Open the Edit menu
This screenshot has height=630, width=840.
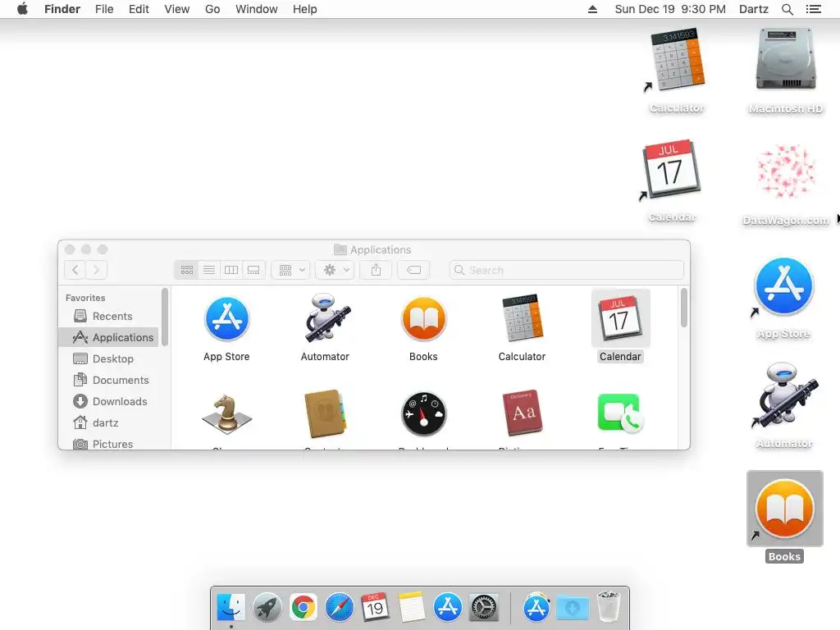139,9
